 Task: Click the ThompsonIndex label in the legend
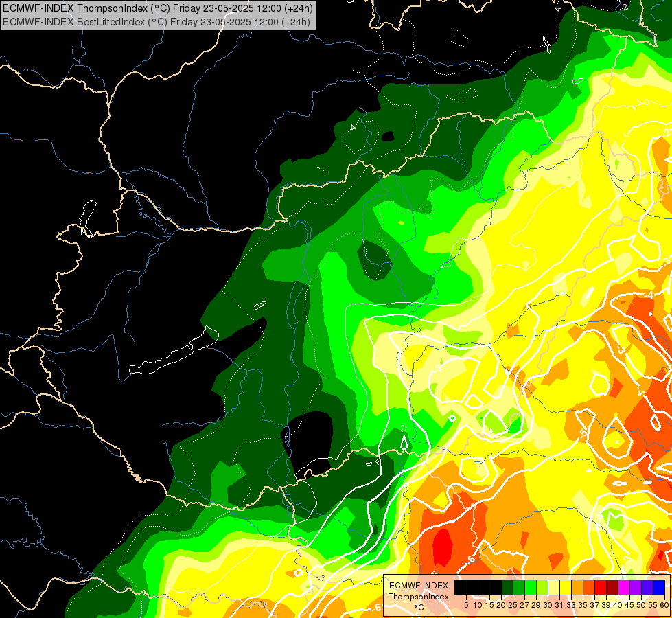point(419,597)
